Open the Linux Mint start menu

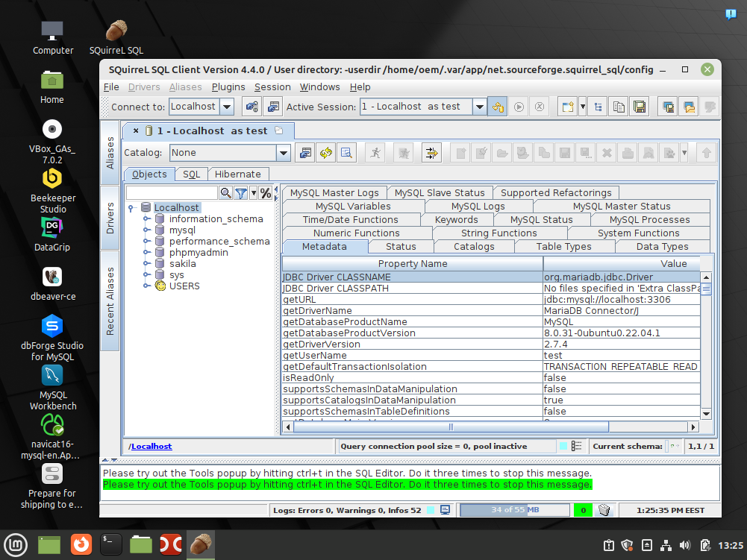point(16,545)
